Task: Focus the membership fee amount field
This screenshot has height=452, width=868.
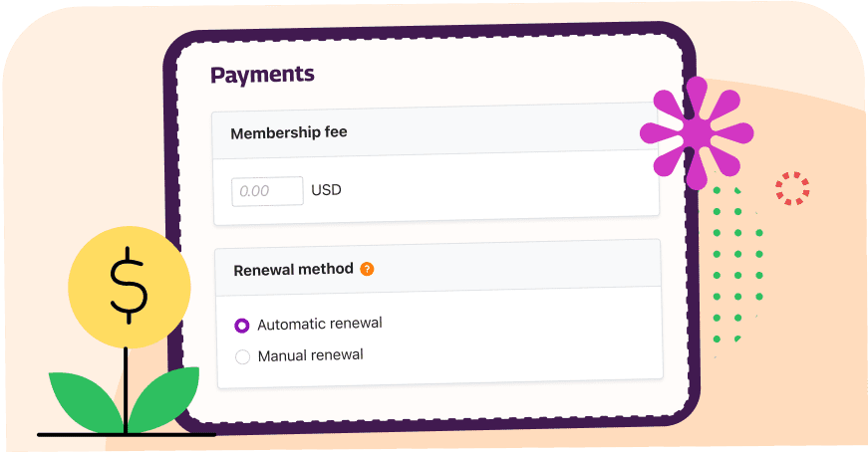Action: tap(267, 191)
